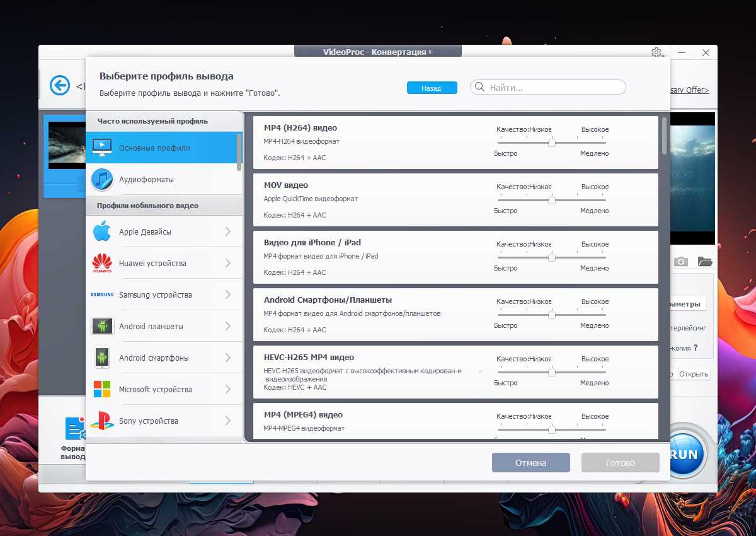Select Android Смартфоны/Планшеты profile title
The width and height of the screenshot is (756, 536).
[x=328, y=300]
